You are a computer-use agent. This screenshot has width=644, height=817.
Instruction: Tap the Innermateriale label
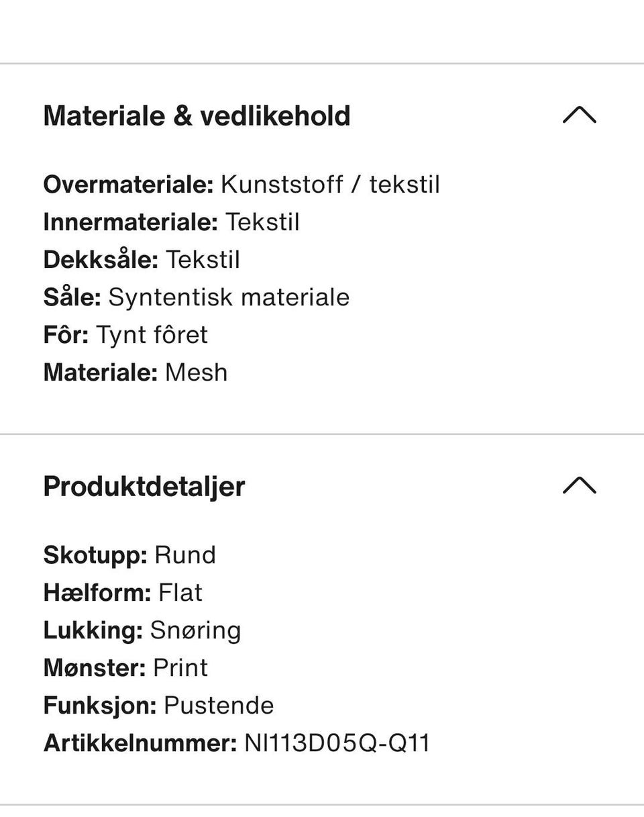130,222
